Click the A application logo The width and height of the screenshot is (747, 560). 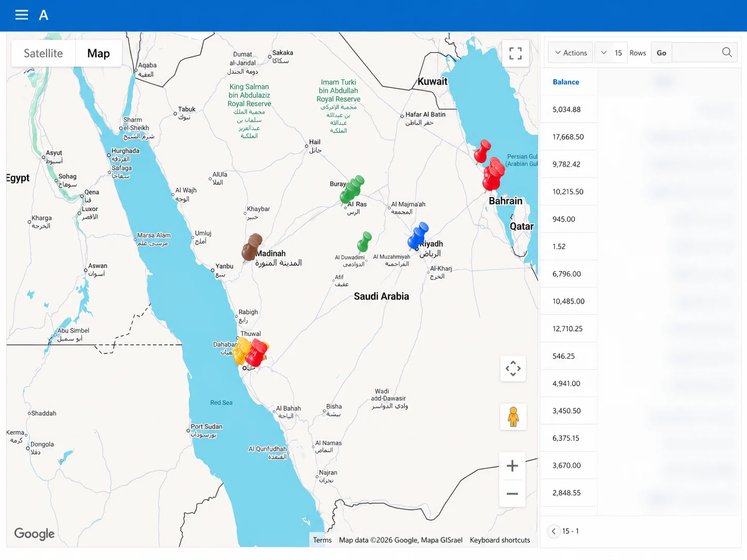coord(43,15)
